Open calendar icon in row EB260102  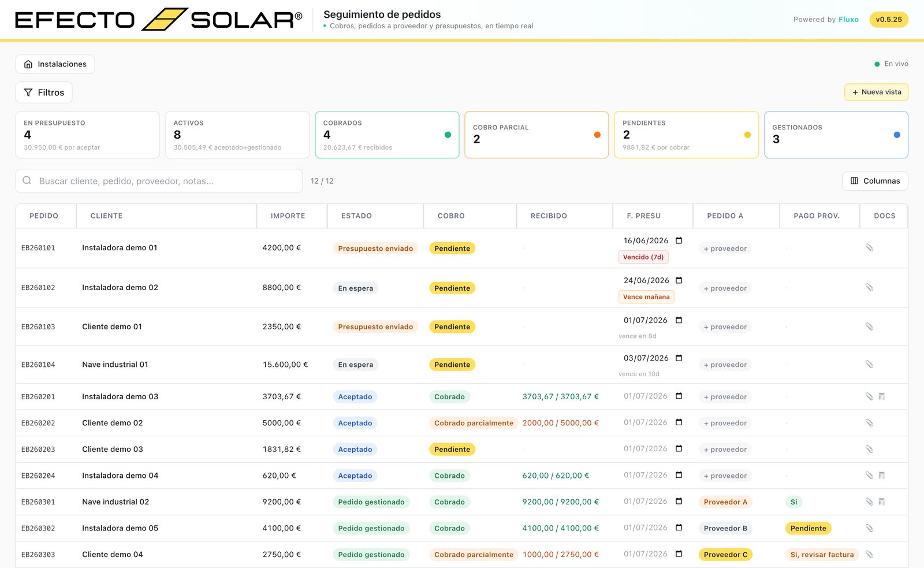click(x=679, y=280)
